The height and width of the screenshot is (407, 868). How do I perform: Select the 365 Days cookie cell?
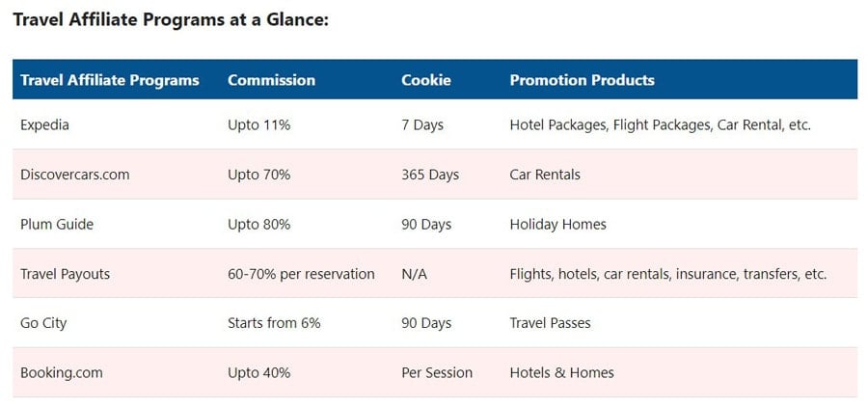430,175
